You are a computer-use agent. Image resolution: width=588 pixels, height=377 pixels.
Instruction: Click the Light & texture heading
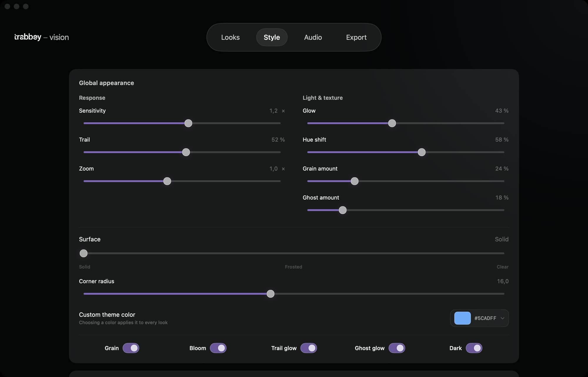tap(323, 98)
